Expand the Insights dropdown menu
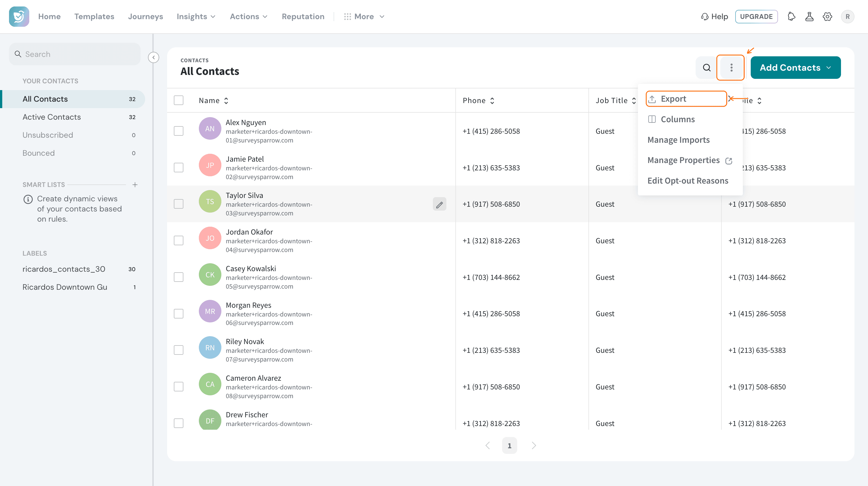868x486 pixels. [x=196, y=17]
